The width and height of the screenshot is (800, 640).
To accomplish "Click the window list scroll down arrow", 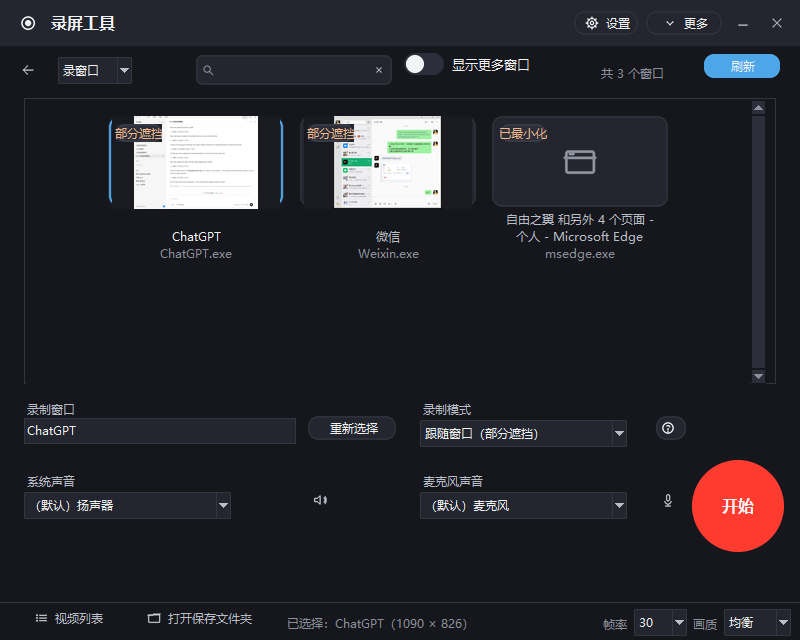I will [759, 376].
